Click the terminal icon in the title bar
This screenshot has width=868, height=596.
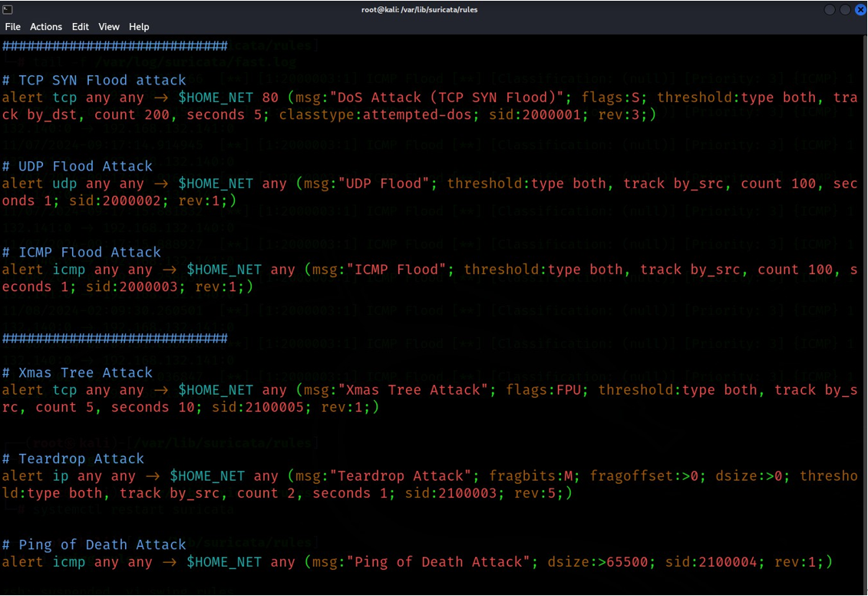coord(8,9)
